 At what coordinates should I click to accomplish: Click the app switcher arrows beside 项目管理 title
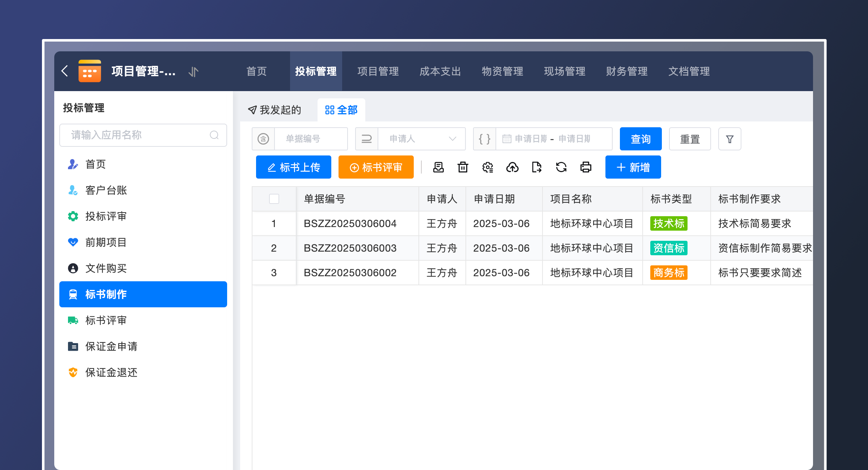pyautogui.click(x=193, y=72)
